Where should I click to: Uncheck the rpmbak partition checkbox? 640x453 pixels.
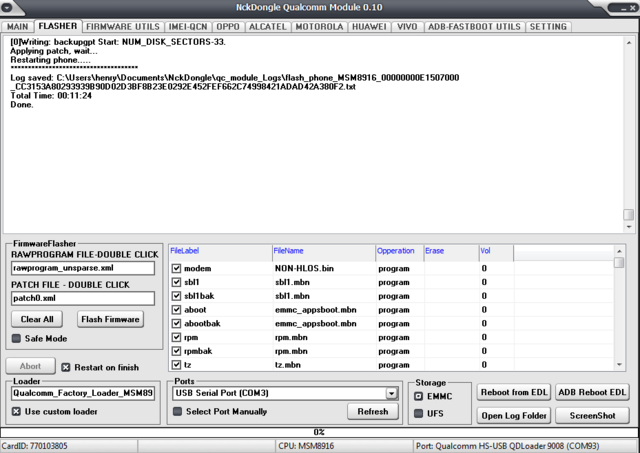coord(176,351)
